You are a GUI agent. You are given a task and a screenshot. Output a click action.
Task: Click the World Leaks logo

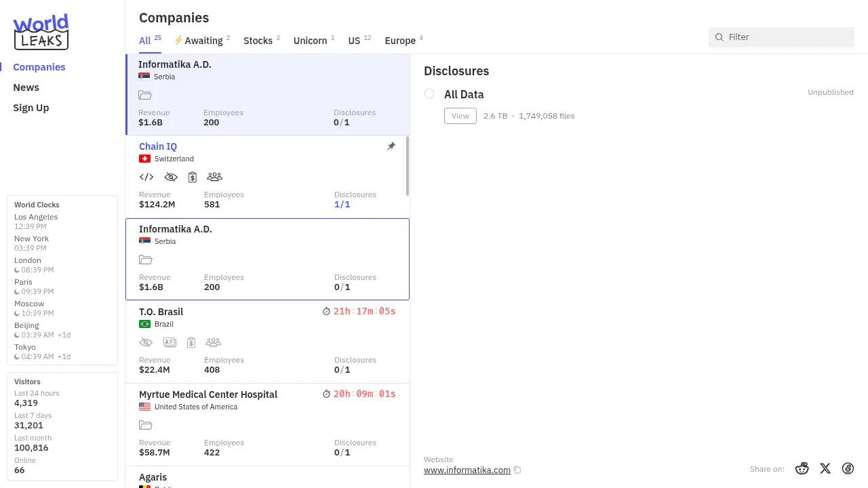(41, 32)
